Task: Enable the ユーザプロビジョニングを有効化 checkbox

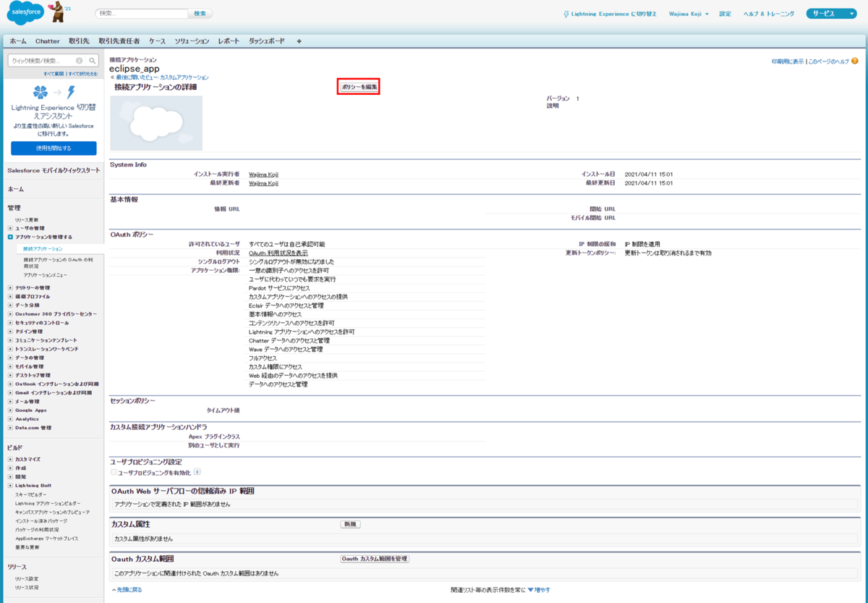Action: click(114, 472)
